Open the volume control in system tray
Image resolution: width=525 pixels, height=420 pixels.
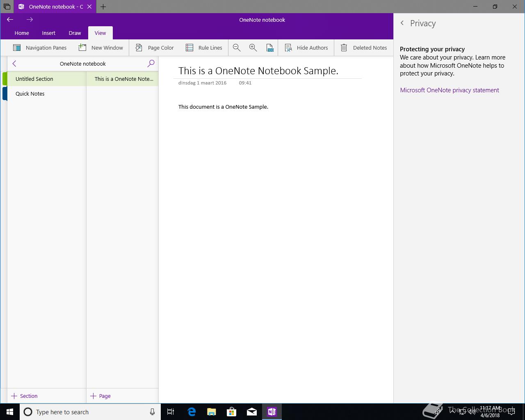click(x=472, y=412)
